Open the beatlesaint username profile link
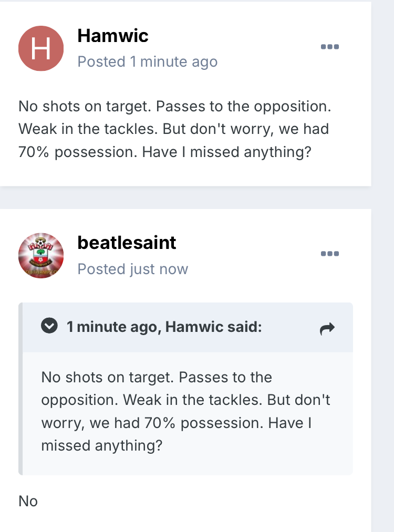This screenshot has width=394, height=532. point(127,243)
